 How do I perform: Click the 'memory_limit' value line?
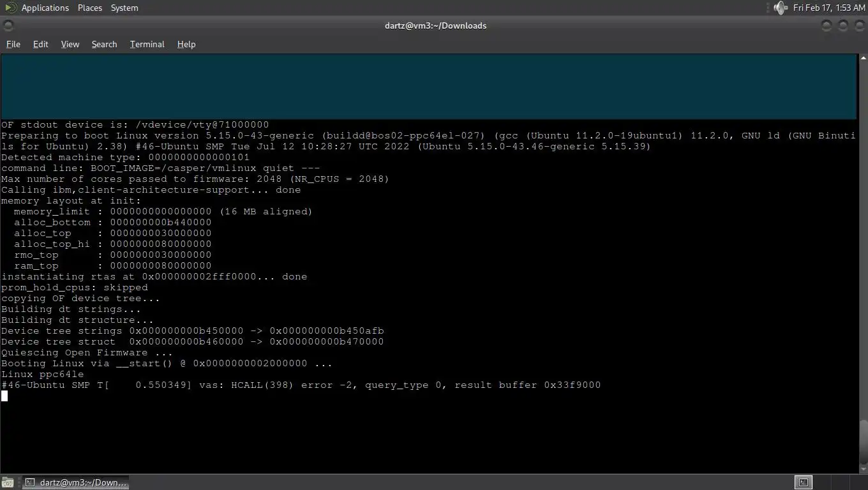163,212
